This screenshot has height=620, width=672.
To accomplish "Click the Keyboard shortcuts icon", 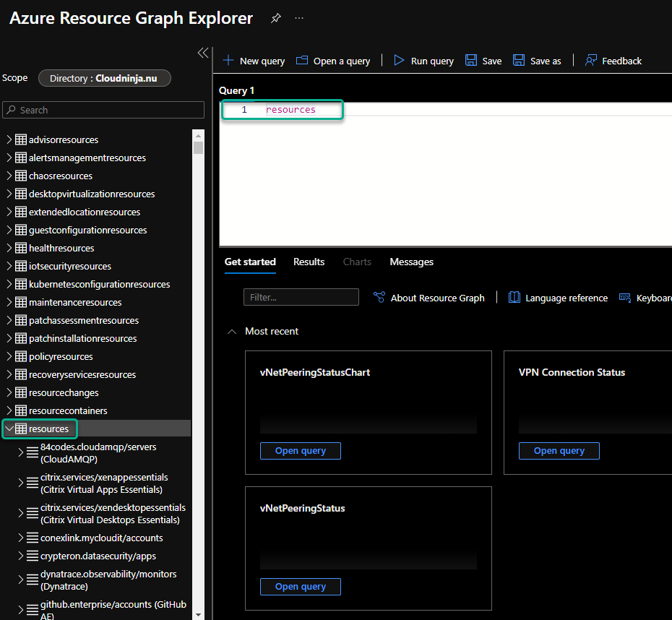I will 625,298.
